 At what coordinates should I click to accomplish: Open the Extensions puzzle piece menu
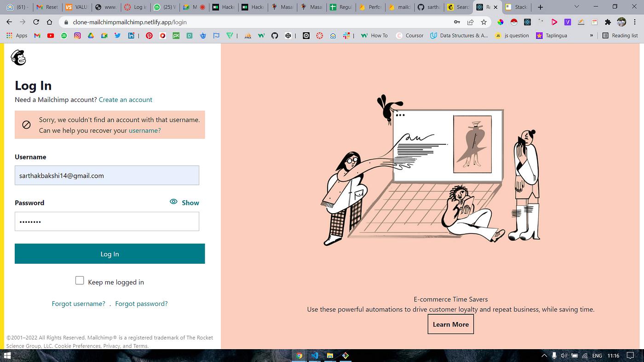pos(608,22)
